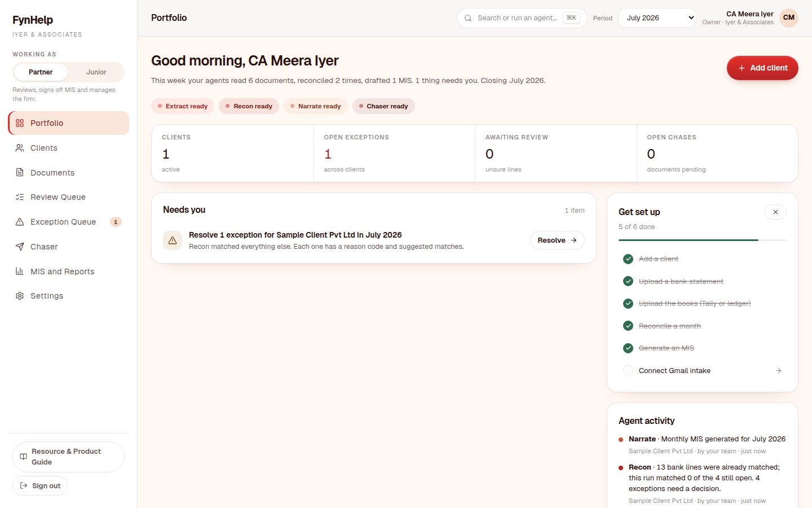The width and height of the screenshot is (812, 508).
Task: Dismiss the Get set up card
Action: pos(775,212)
